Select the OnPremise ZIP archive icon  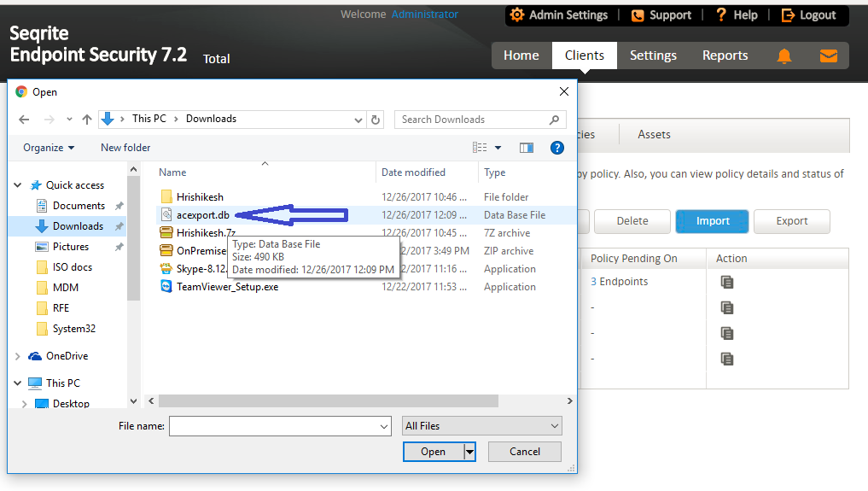[166, 251]
